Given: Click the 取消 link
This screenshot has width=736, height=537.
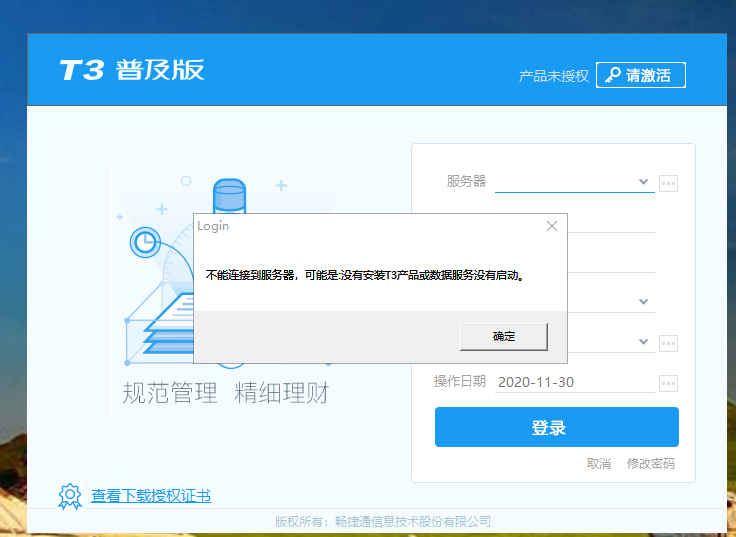Looking at the screenshot, I should 598,464.
